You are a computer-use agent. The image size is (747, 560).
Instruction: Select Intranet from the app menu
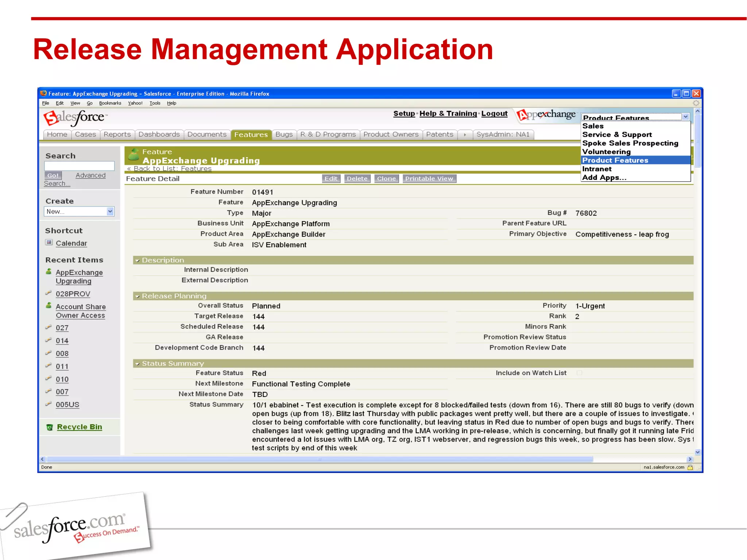636,169
